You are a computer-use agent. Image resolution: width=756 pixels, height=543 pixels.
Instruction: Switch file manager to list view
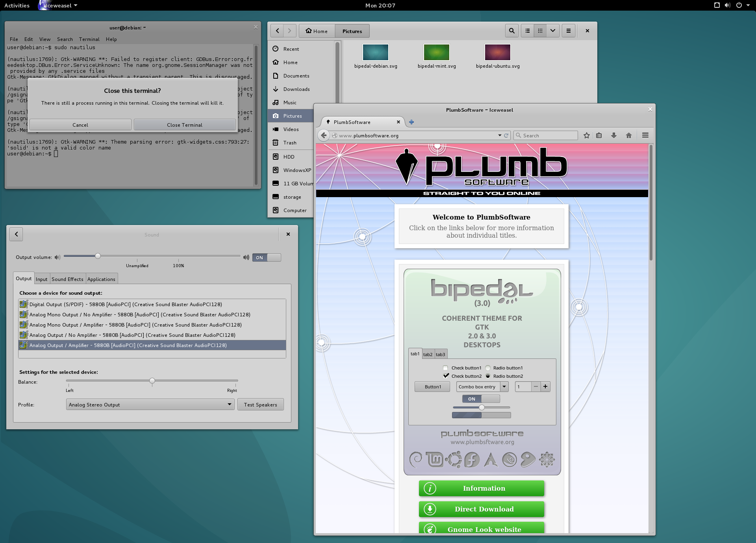tap(528, 31)
